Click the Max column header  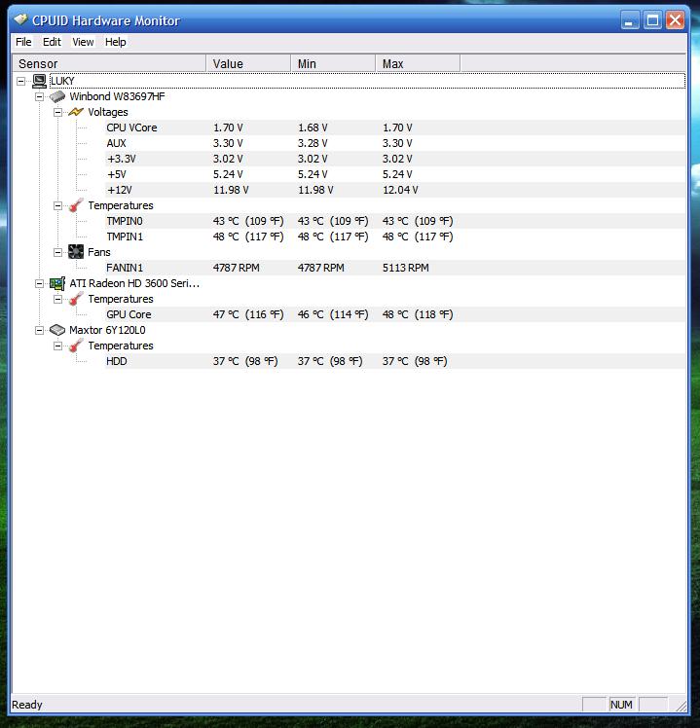[418, 63]
